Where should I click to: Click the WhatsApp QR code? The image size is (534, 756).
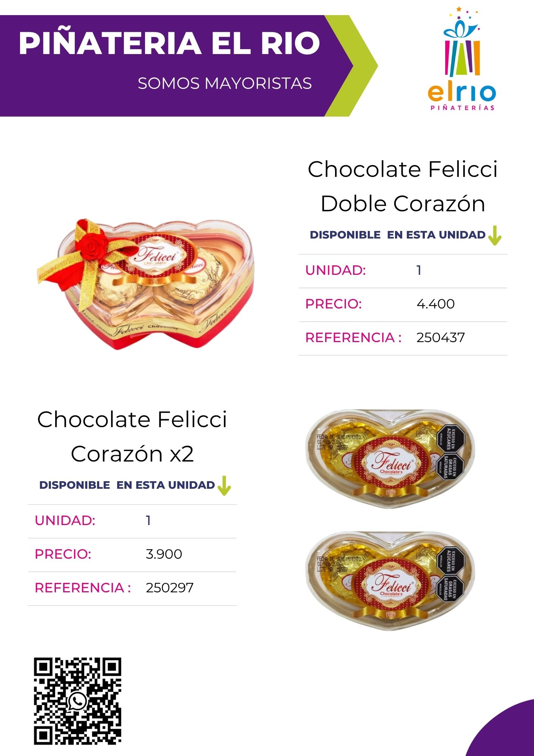77,701
